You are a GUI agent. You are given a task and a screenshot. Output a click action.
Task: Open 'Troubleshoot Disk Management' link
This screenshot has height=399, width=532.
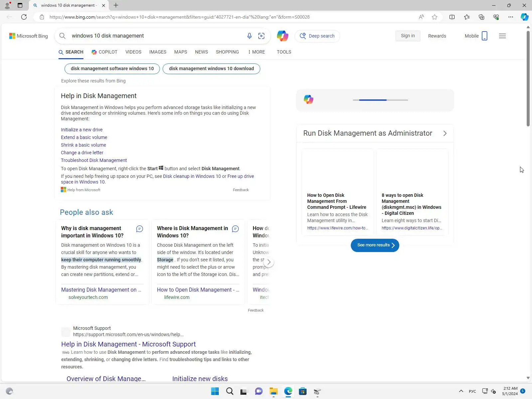point(94,160)
